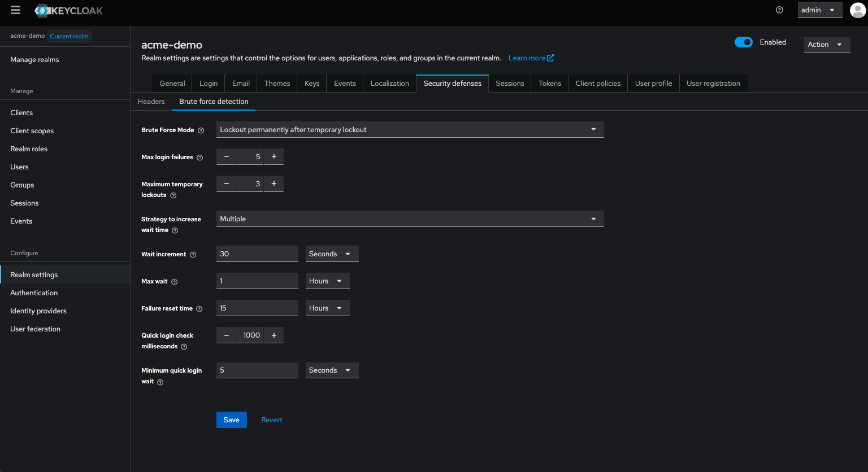Switch to the Keys tab
The width and height of the screenshot is (868, 472).
point(312,83)
